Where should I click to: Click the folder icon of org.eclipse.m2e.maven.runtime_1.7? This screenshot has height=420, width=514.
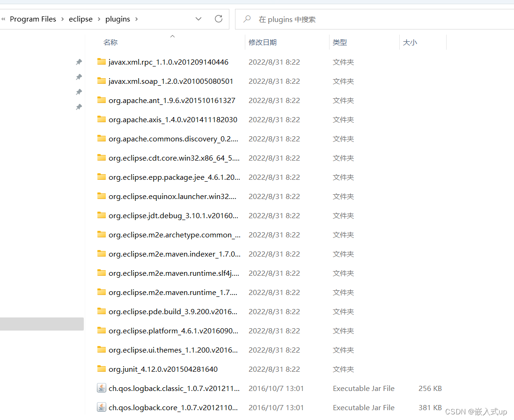pos(102,292)
